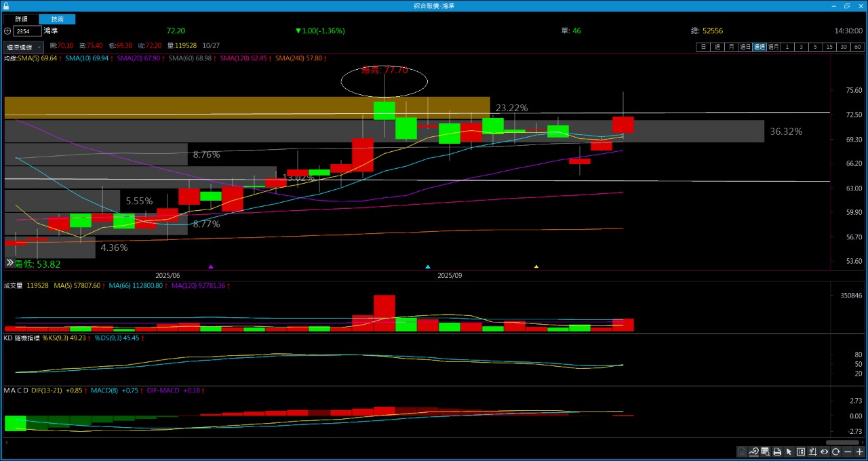Open the calendar date search tool
The width and height of the screenshot is (868, 461).
point(766,452)
